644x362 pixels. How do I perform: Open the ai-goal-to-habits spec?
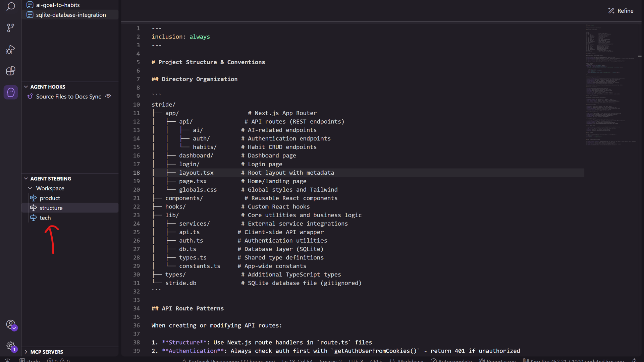coord(58,5)
